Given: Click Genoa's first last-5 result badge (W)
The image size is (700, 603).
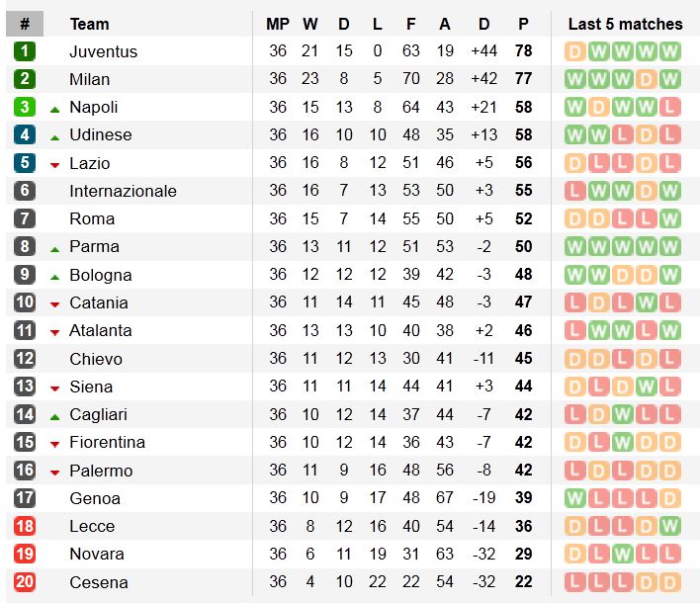Looking at the screenshot, I should [575, 498].
